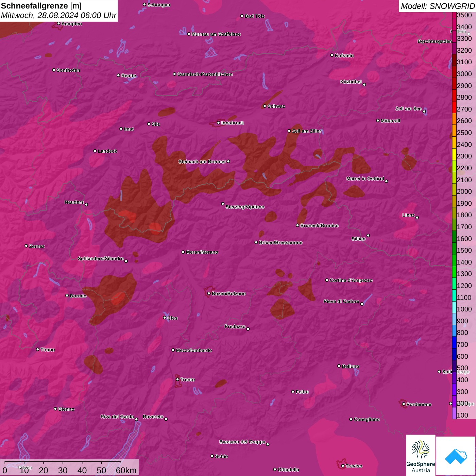This screenshot has width=476, height=476.
Task: Click the 60km scale bar label
Action: (126, 470)
